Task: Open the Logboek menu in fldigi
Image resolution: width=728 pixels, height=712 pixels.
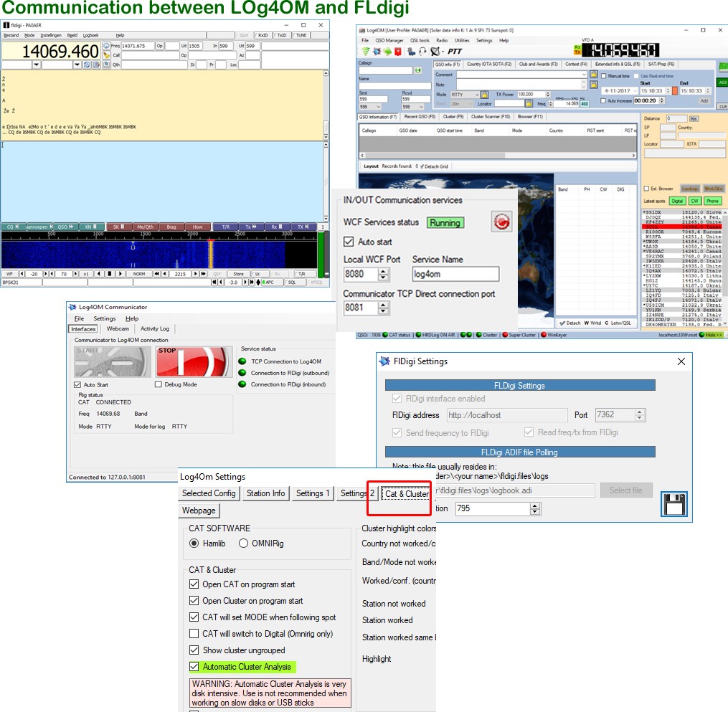Action: (x=91, y=35)
